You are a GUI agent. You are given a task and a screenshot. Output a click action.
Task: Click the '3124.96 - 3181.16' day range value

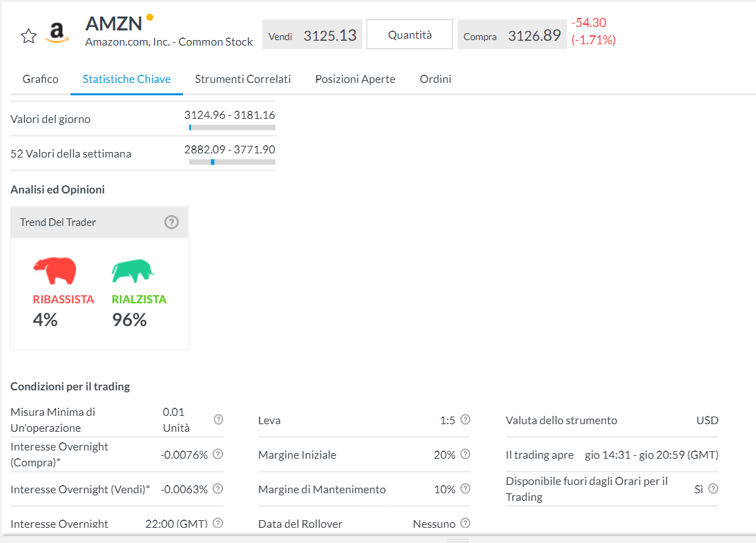[x=229, y=115]
